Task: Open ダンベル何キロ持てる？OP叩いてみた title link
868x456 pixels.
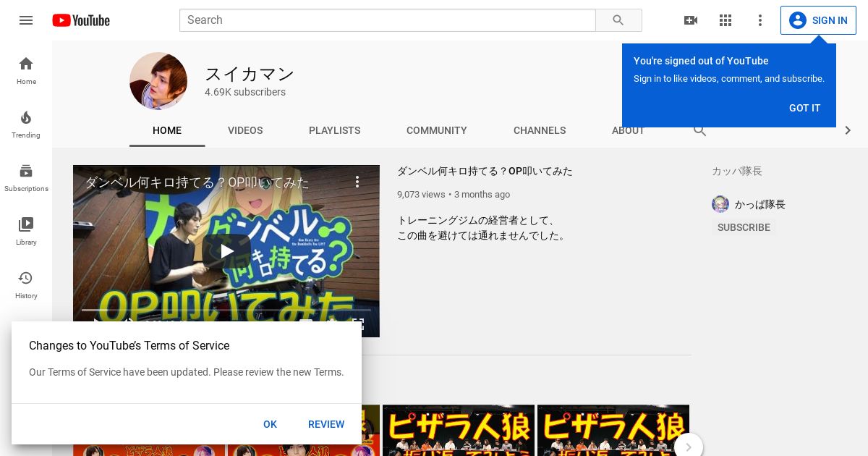Action: (485, 172)
